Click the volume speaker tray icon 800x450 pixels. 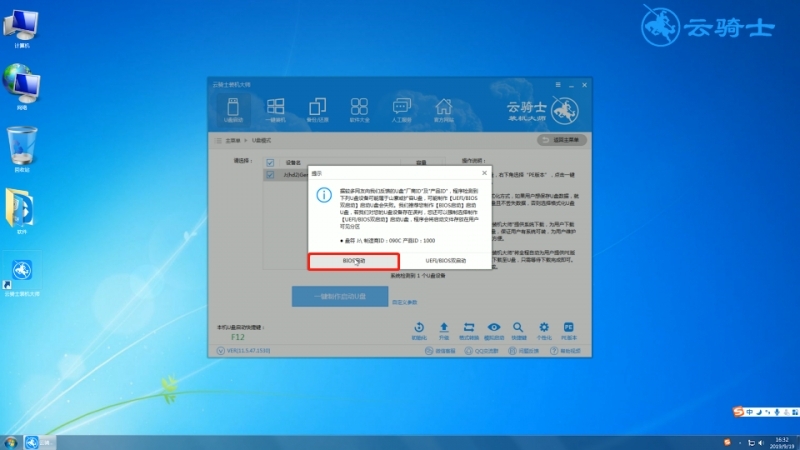point(761,443)
